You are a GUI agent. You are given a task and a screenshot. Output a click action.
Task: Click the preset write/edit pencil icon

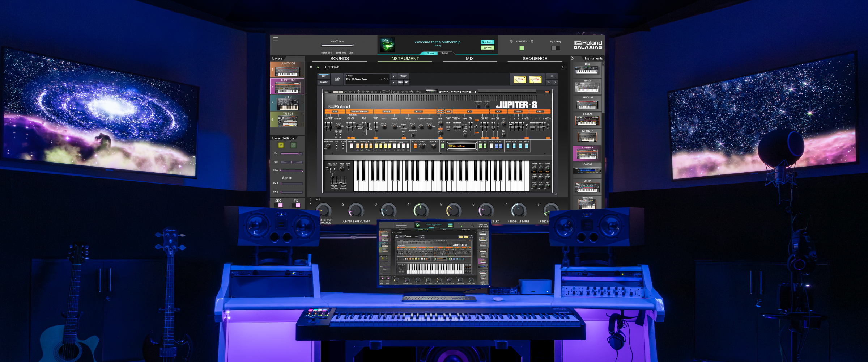(x=337, y=79)
